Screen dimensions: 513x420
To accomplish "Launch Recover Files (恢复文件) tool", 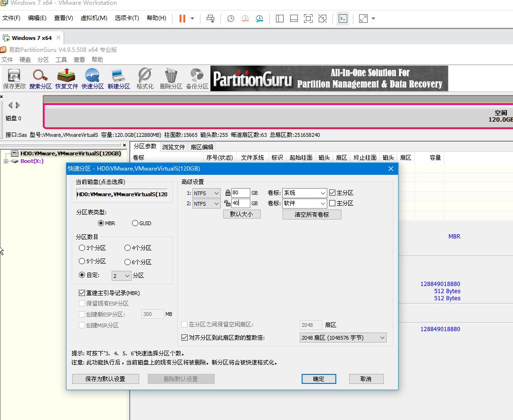I will (x=66, y=78).
